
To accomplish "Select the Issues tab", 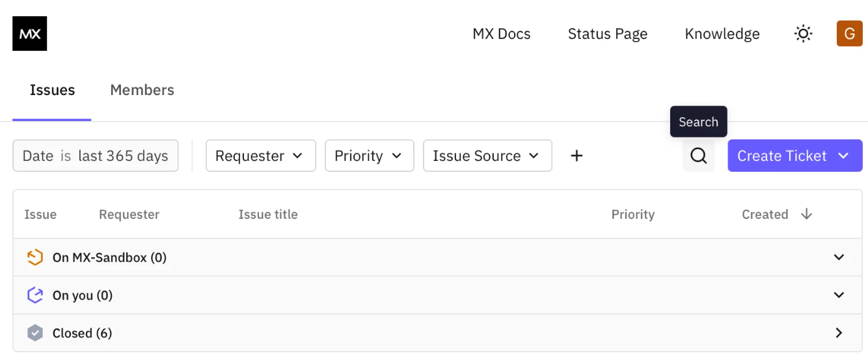I will [52, 90].
